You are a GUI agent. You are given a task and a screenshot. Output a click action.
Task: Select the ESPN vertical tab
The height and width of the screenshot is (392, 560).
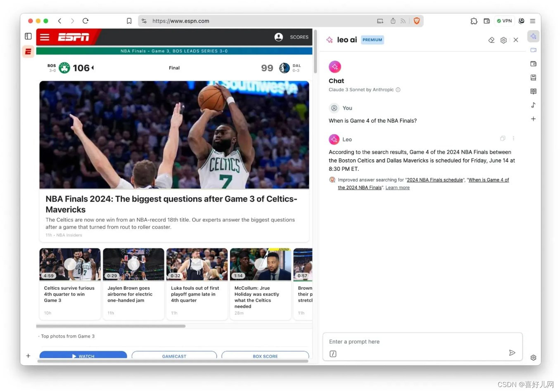[28, 51]
